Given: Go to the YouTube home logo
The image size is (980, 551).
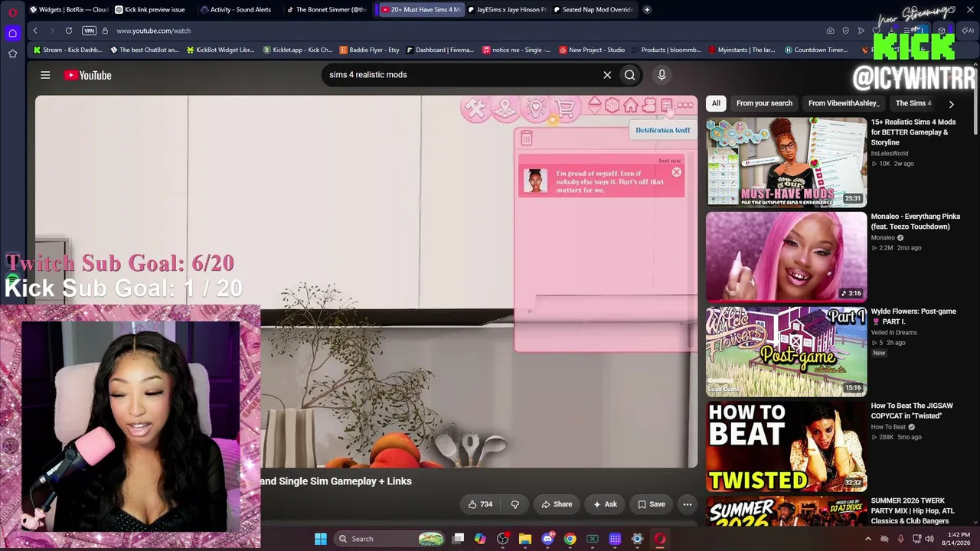Looking at the screenshot, I should [88, 75].
